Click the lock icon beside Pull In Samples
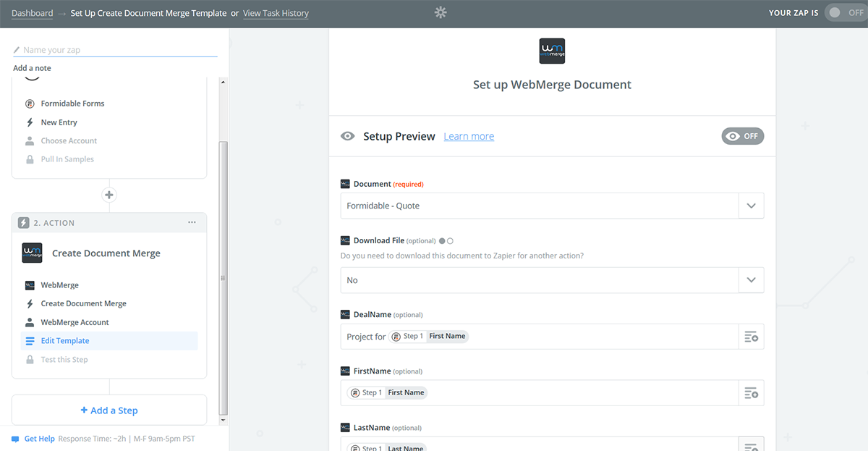868x451 pixels. click(30, 159)
